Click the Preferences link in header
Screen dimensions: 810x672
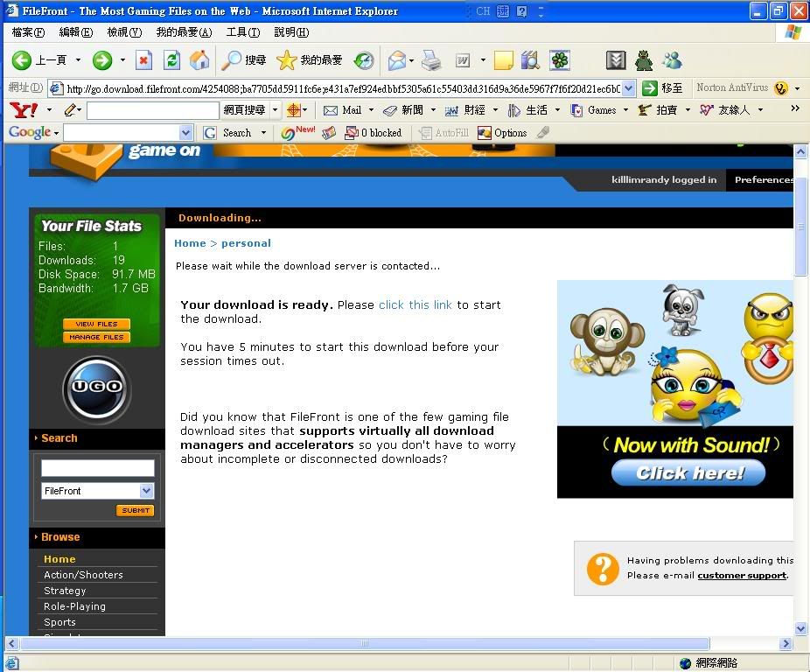pos(764,180)
